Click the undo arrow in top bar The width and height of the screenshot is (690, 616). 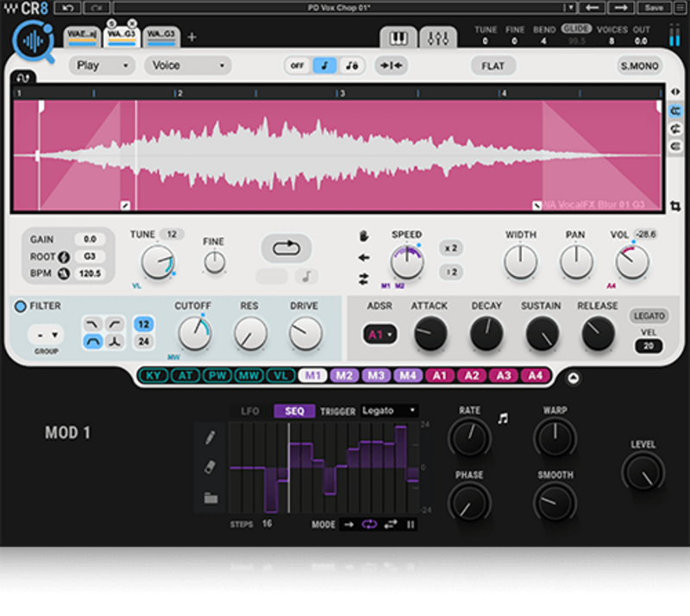pos(66,8)
